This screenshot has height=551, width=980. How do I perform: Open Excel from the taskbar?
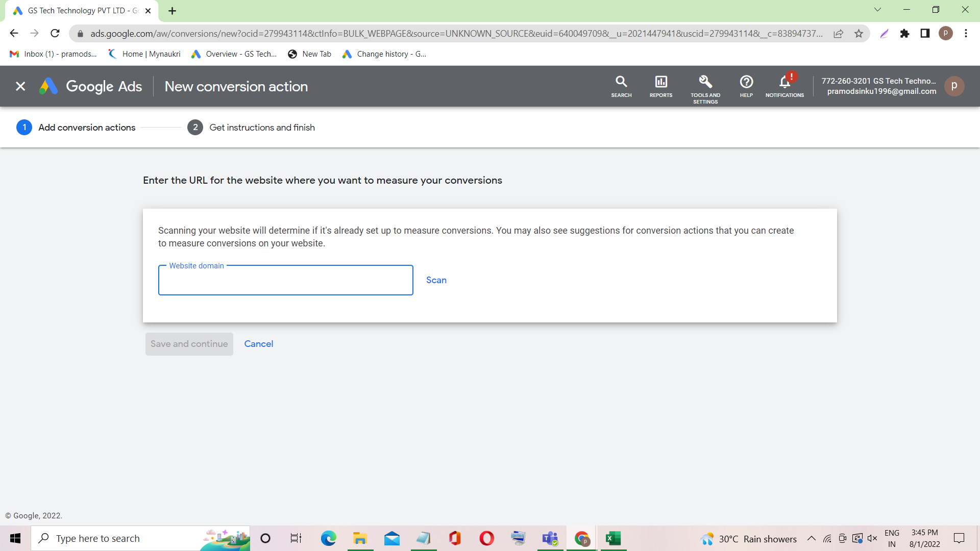612,539
